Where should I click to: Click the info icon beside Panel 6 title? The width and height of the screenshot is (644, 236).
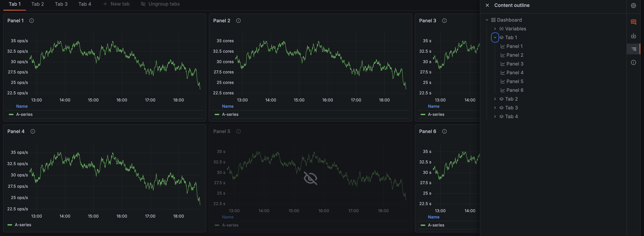pyautogui.click(x=444, y=132)
